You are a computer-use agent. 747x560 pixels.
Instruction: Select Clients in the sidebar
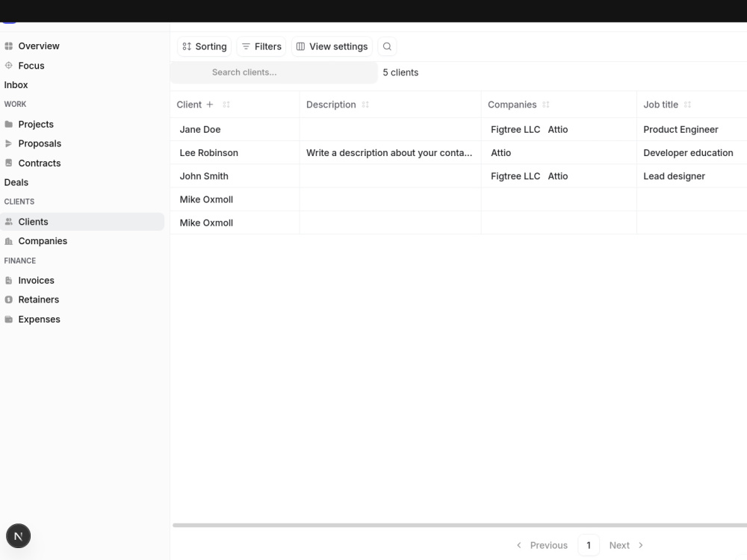(82, 222)
